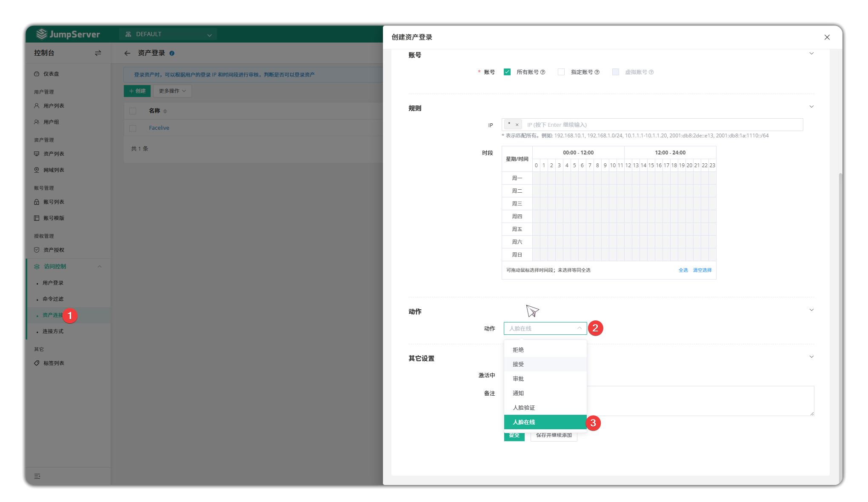868x502 pixels.
Task: Click the info icon next to 资产登录 title
Action: pos(172,53)
